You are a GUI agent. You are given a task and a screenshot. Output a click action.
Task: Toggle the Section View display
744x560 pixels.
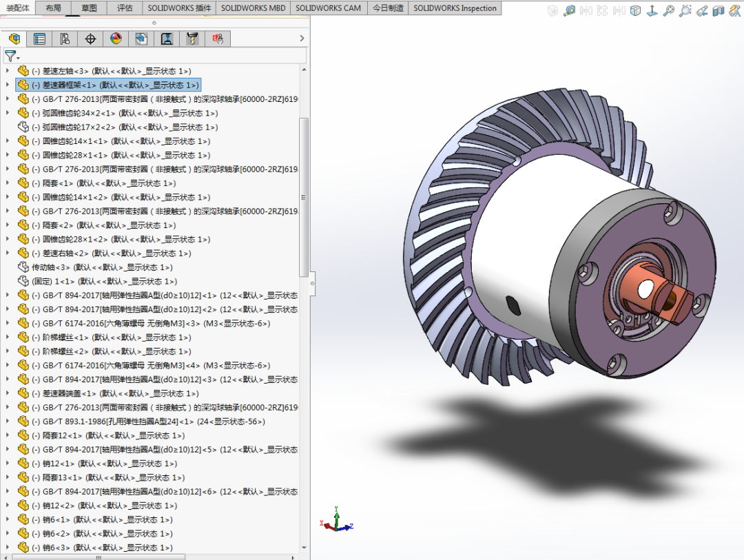tap(719, 10)
